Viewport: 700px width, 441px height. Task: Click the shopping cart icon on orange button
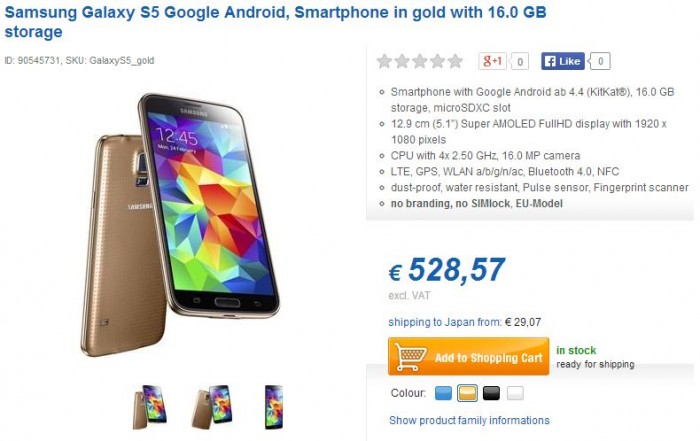pyautogui.click(x=410, y=357)
